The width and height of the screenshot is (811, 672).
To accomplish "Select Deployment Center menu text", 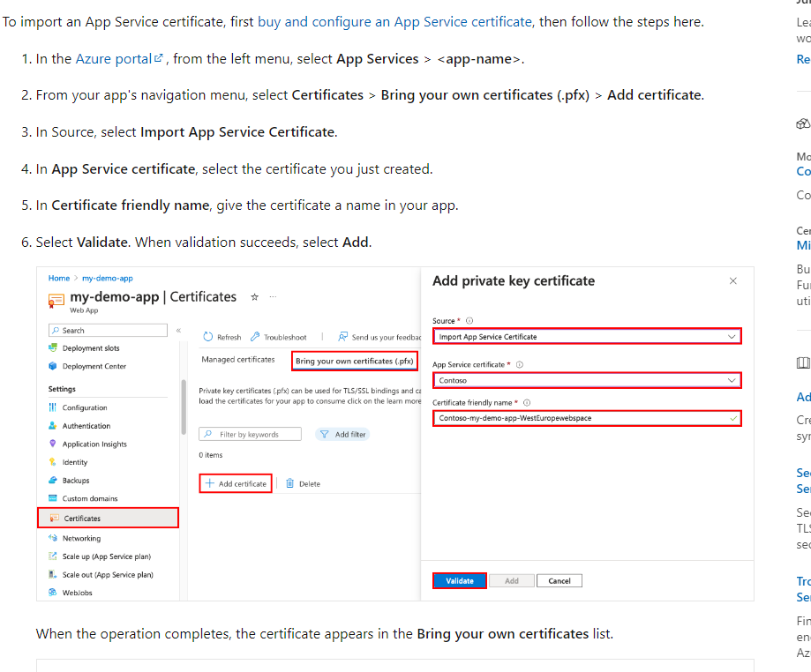I will (94, 366).
